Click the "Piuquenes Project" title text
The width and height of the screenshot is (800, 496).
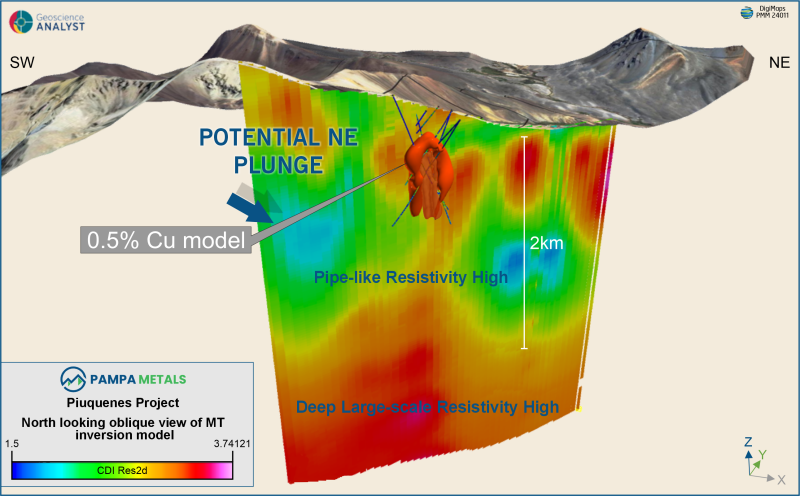click(122, 403)
